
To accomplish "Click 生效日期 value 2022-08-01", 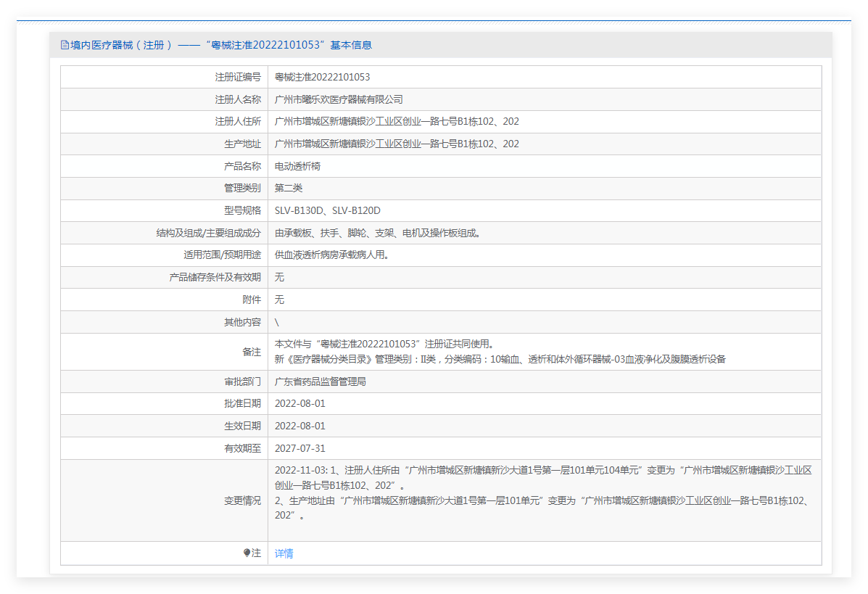I will click(300, 426).
